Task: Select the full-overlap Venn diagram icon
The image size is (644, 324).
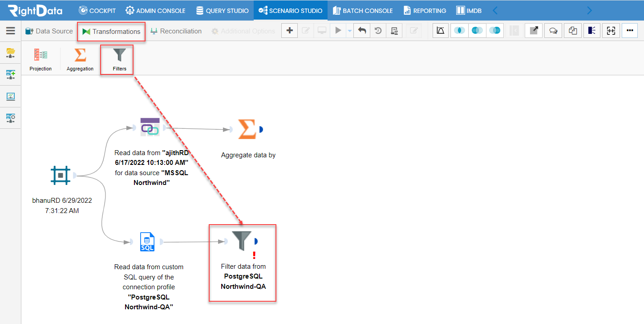Action: click(477, 31)
